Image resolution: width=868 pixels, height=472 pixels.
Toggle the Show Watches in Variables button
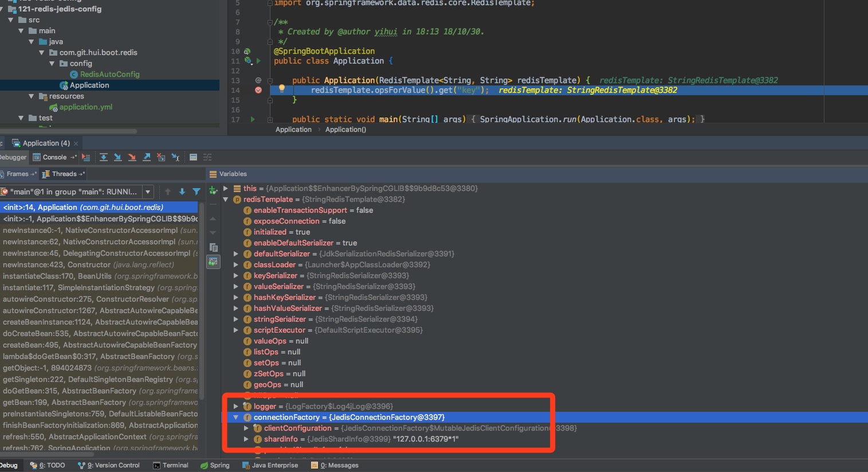pyautogui.click(x=213, y=262)
